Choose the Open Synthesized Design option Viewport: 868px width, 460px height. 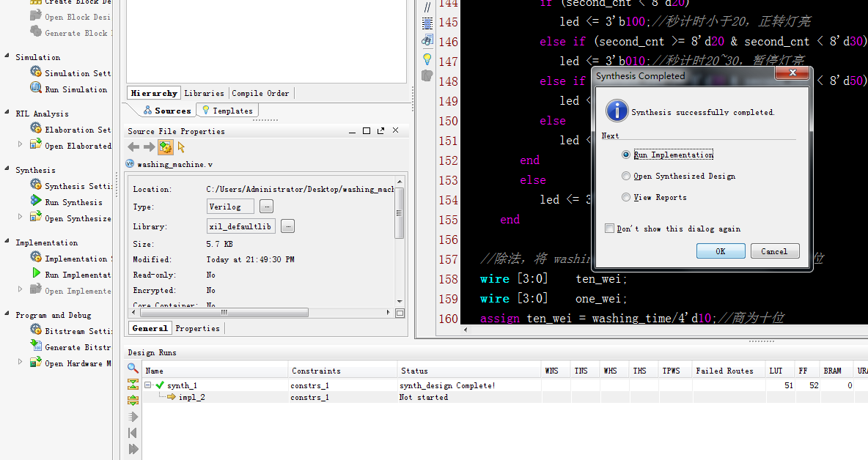point(625,177)
